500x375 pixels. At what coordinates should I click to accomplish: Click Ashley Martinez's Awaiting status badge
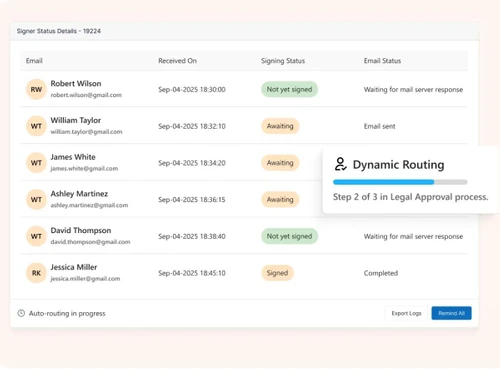tap(280, 199)
